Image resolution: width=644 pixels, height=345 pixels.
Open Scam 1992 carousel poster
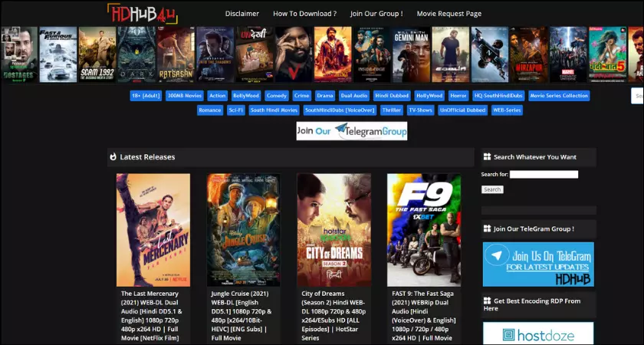pyautogui.click(x=97, y=54)
